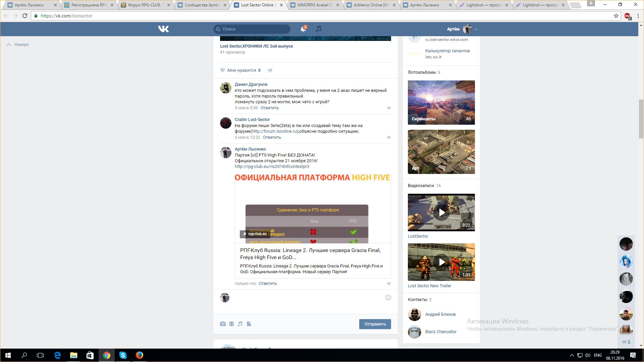
Task: Attach audio to the comment
Action: [x=240, y=324]
